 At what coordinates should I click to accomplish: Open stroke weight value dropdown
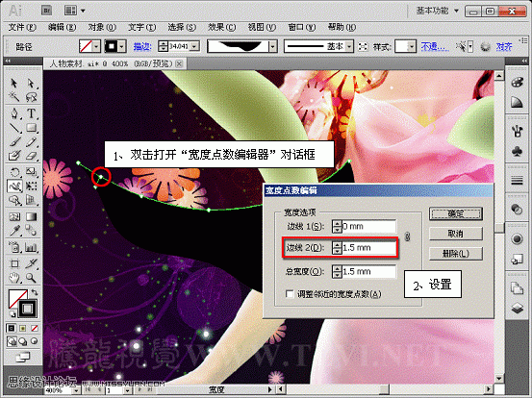(x=194, y=46)
